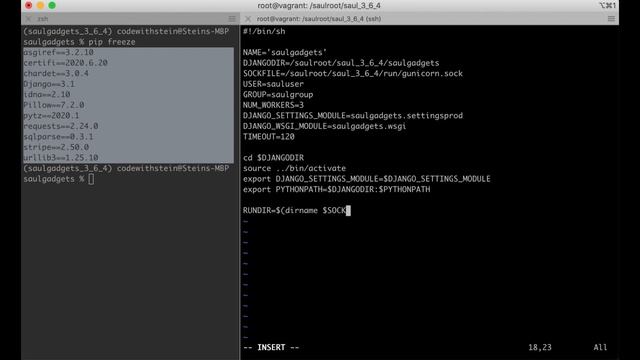Click the left terminal's prompt cursor
640x360 pixels.
pos(91,179)
